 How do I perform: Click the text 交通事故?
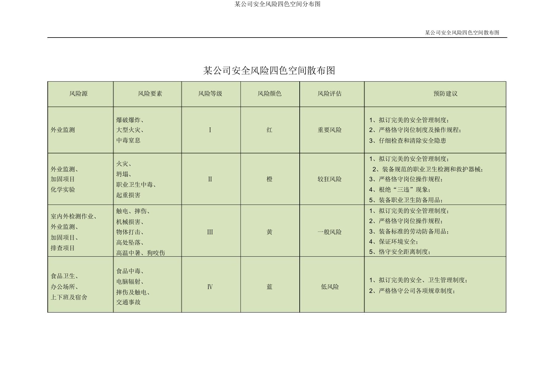point(128,302)
